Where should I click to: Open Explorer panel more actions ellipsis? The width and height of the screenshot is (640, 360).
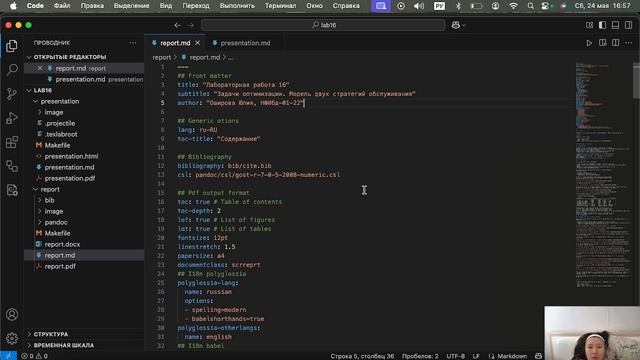(133, 43)
